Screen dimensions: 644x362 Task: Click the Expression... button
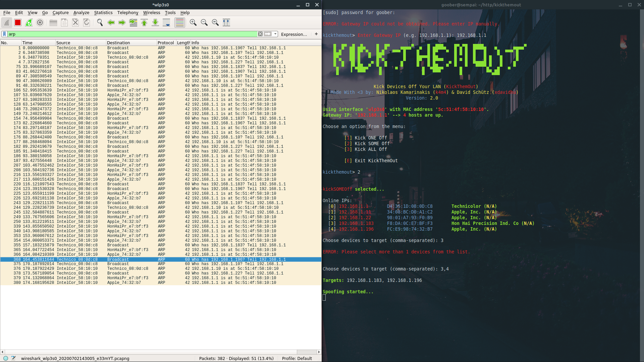pyautogui.click(x=294, y=34)
